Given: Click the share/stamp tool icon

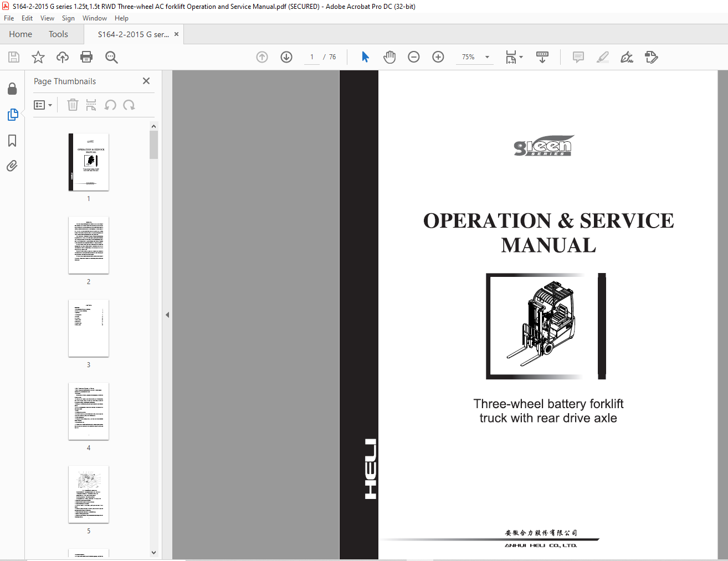Looking at the screenshot, I should click(x=652, y=57).
